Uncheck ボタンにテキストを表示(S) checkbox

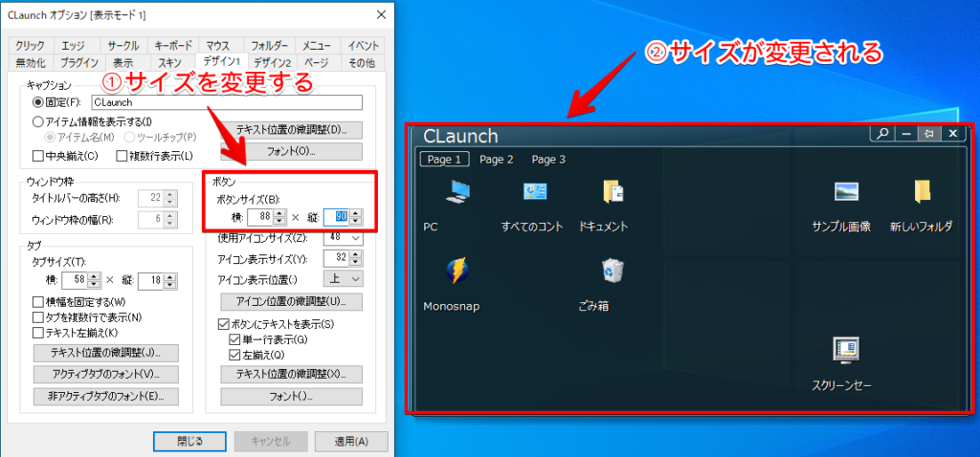click(x=222, y=324)
